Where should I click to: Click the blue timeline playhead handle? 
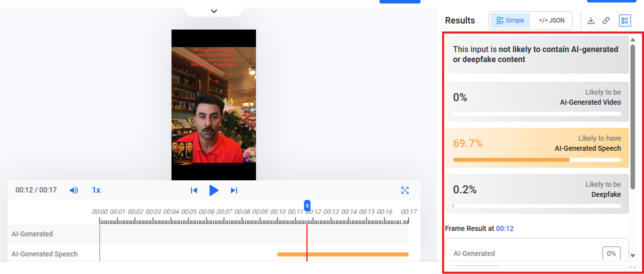pos(307,205)
